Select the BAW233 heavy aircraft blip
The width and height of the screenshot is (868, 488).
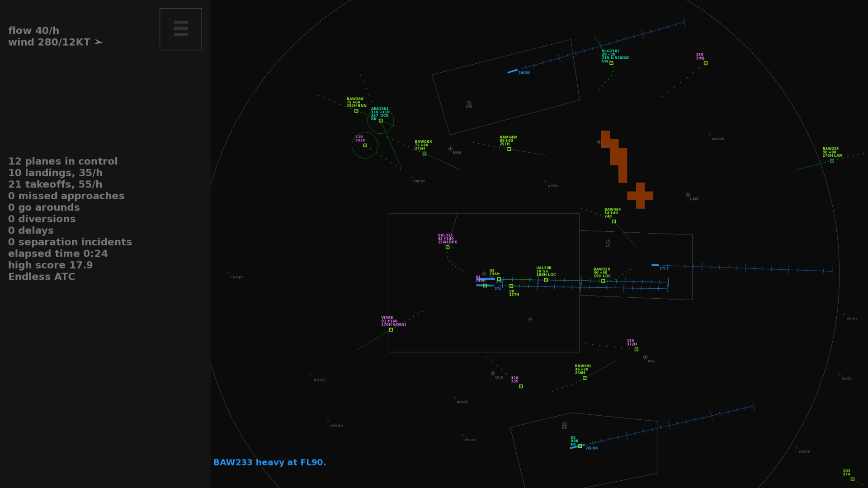832,160
